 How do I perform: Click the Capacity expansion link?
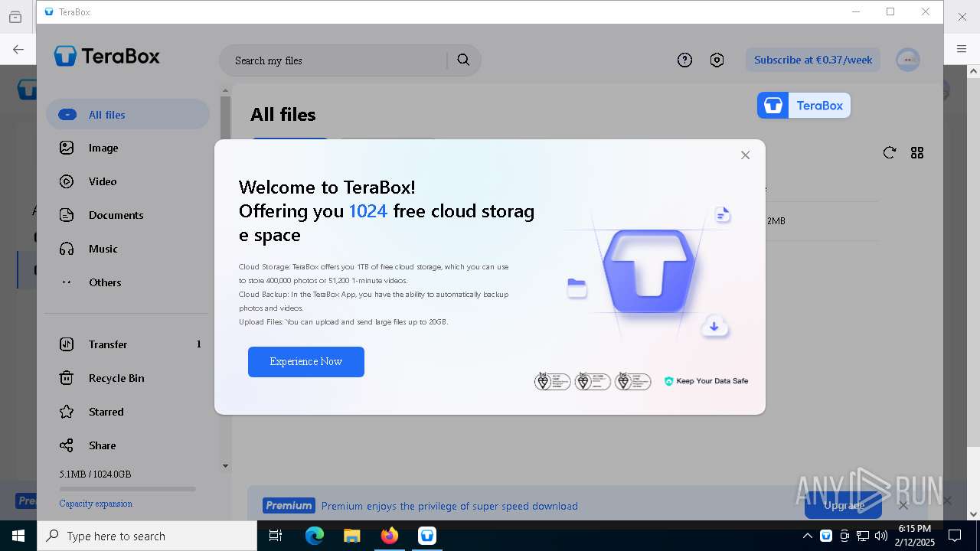click(96, 504)
